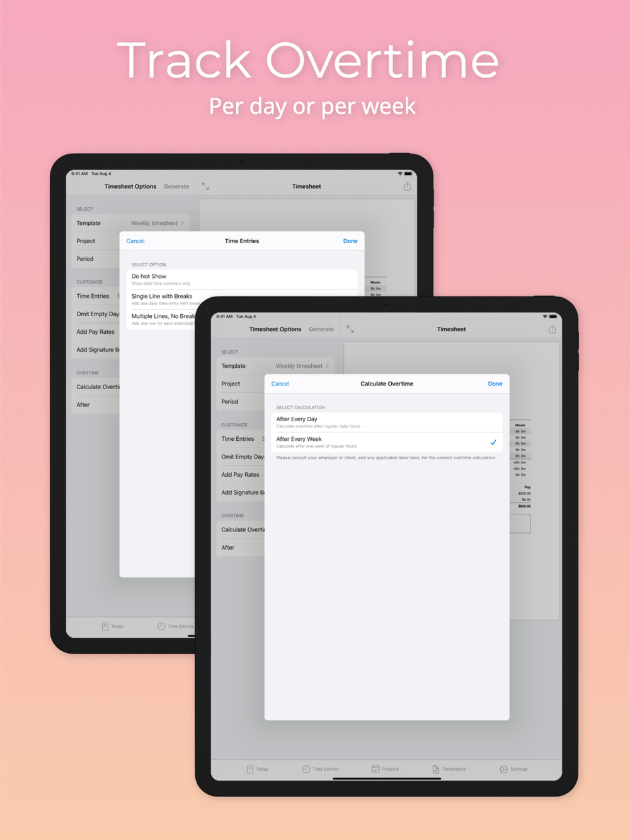This screenshot has height=840, width=630.
Task: Click the Timesheet title on front iPad
Action: 452,329
